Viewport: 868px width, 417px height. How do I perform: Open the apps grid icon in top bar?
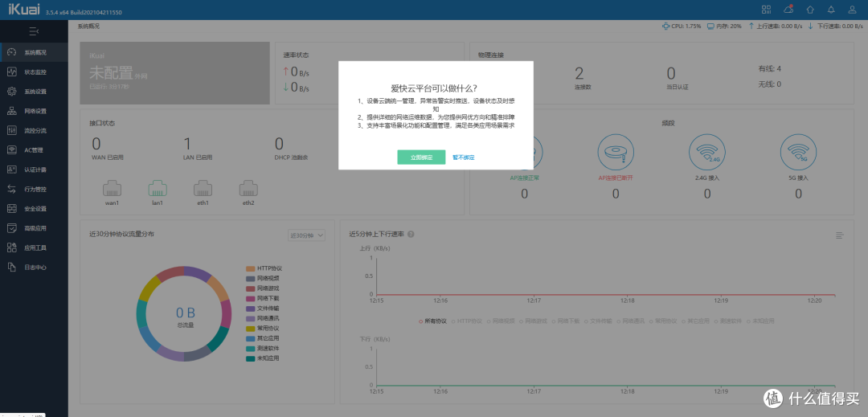[x=766, y=10]
